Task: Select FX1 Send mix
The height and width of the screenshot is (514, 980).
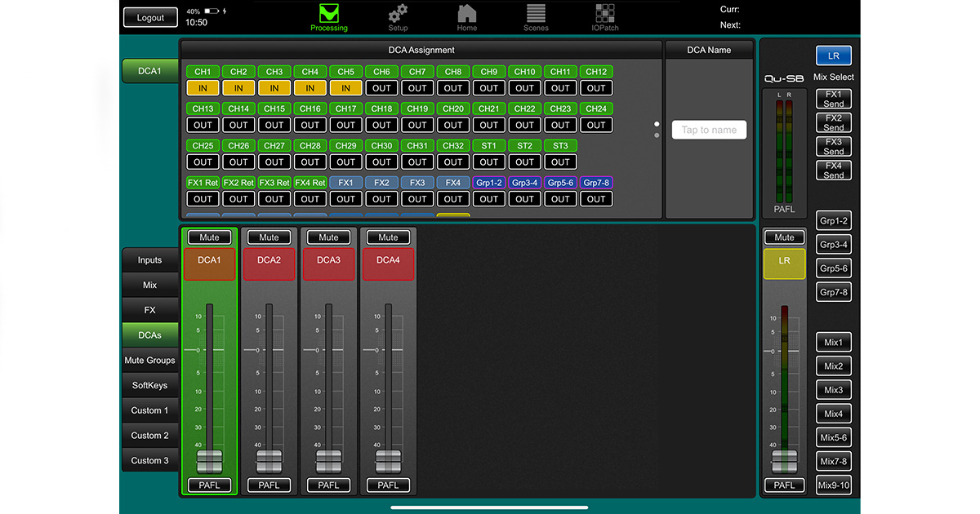Action: click(834, 99)
